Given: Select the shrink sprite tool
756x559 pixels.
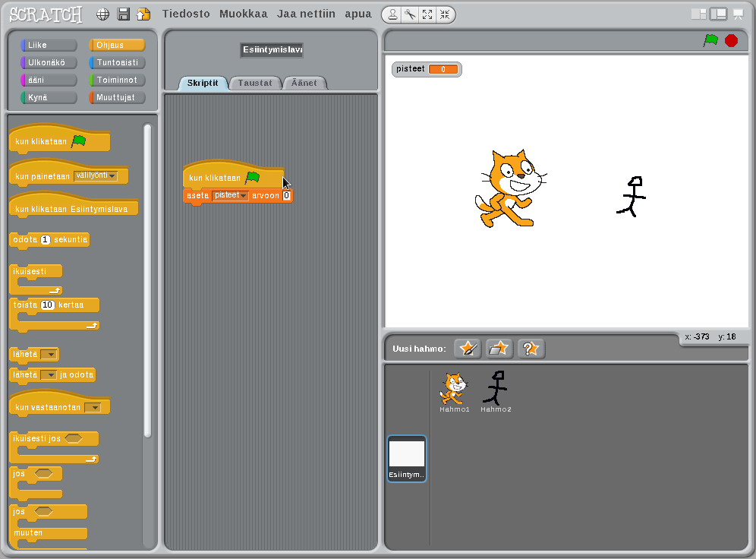Looking at the screenshot, I should (x=445, y=15).
